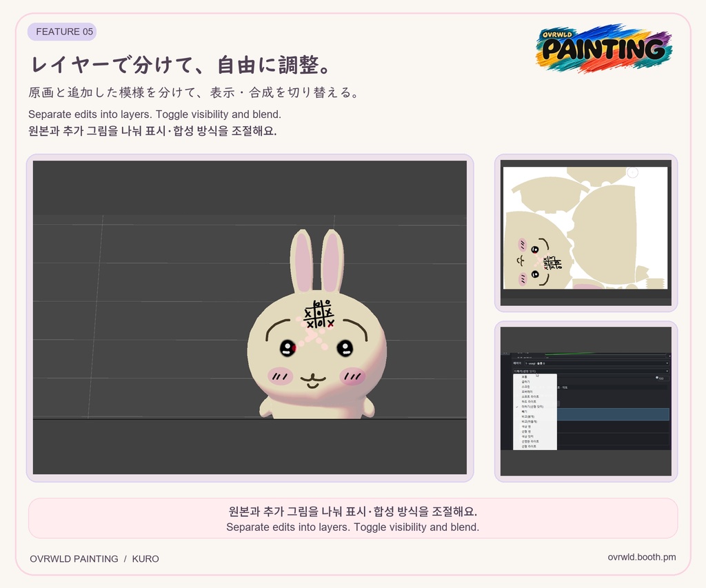The image size is (706, 588).
Task: Click the "OVRWLD PAINTING / KURO" footer text
Action: [94, 559]
